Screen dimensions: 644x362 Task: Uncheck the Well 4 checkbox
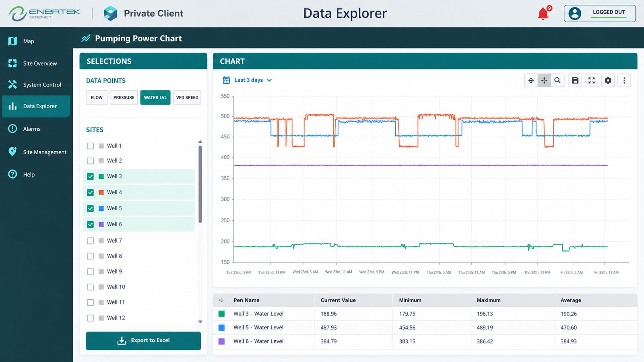coord(90,193)
